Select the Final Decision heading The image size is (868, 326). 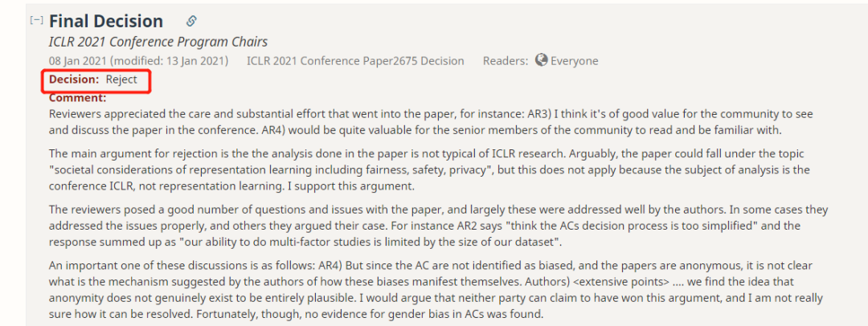click(106, 21)
